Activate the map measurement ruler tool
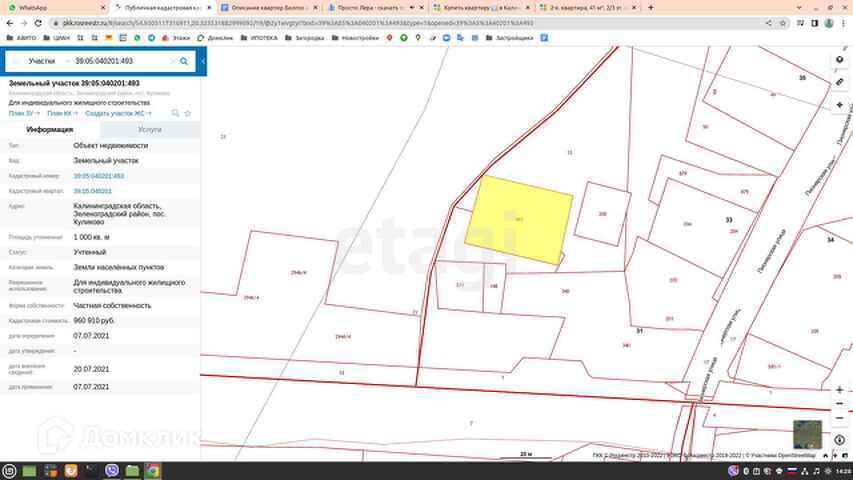 [x=839, y=82]
